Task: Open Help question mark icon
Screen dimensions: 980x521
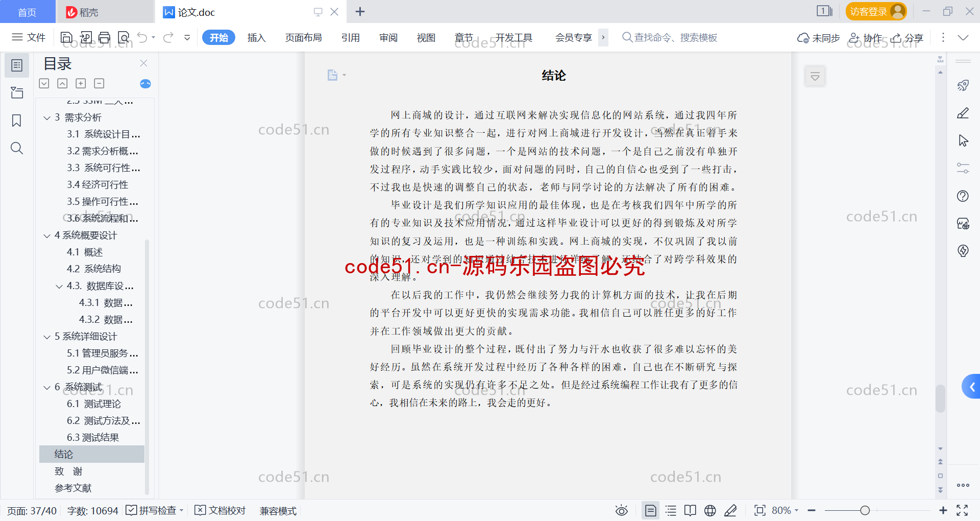Action: coord(963,196)
